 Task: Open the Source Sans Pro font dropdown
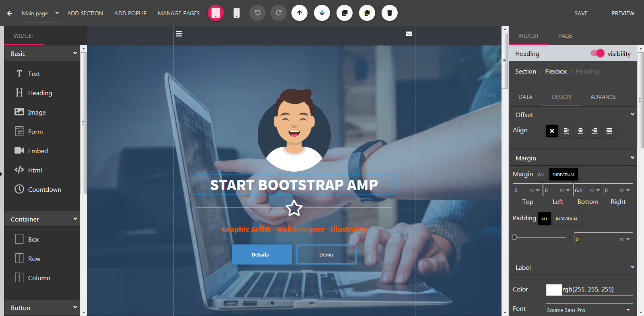pos(589,310)
